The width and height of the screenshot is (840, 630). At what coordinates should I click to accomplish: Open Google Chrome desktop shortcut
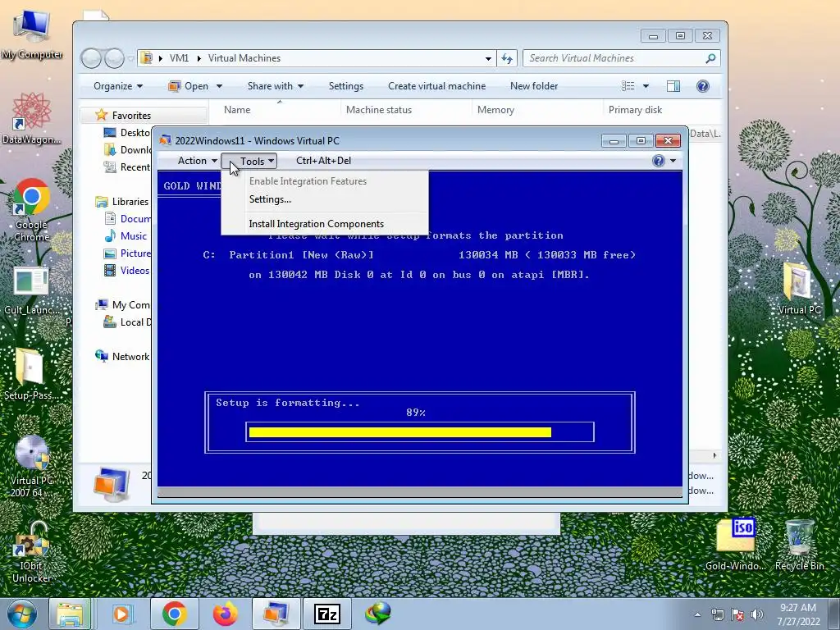coord(32,210)
